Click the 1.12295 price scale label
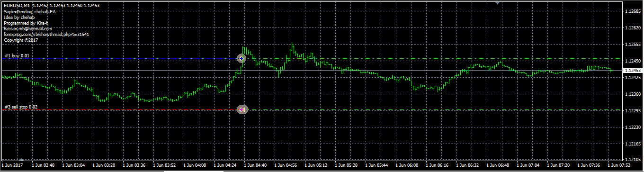 [633, 110]
